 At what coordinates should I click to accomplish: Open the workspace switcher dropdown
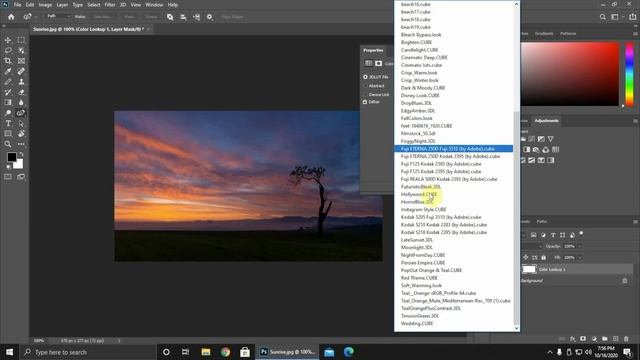click(616, 17)
